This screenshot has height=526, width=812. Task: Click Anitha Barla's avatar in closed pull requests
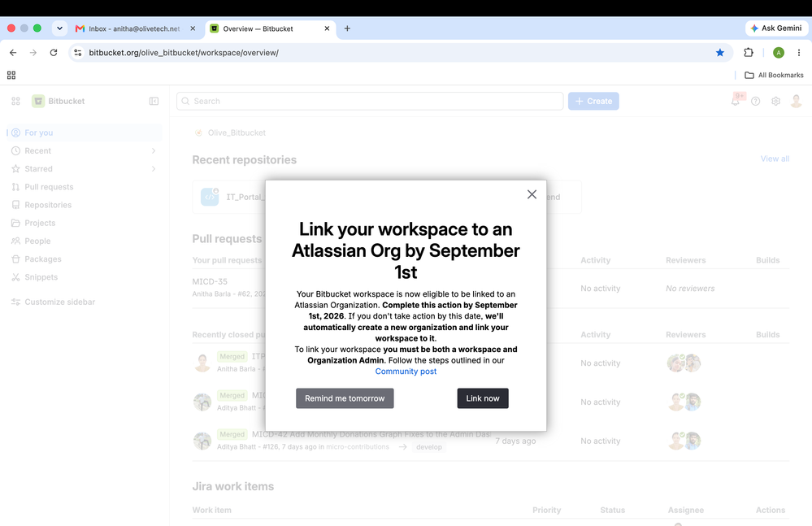click(x=202, y=363)
